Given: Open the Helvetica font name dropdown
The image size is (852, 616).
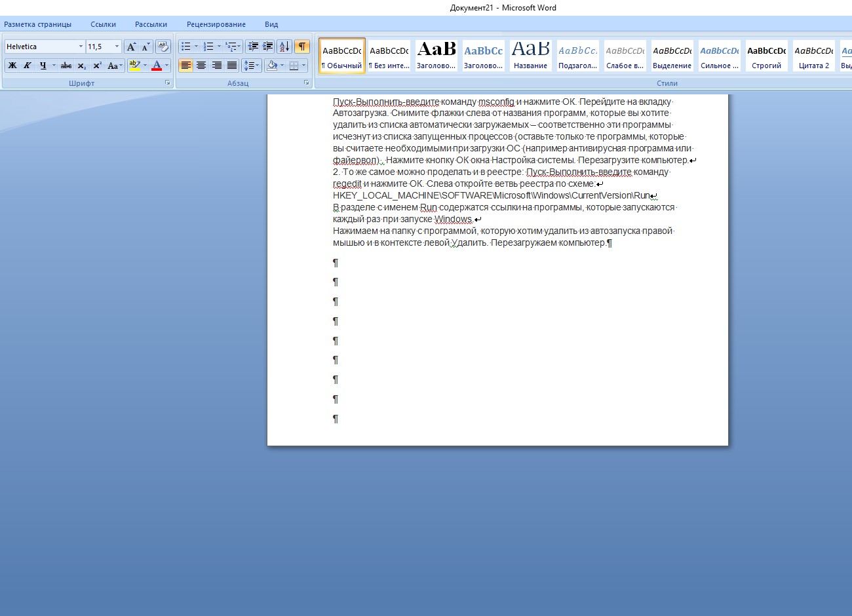Looking at the screenshot, I should (x=81, y=47).
